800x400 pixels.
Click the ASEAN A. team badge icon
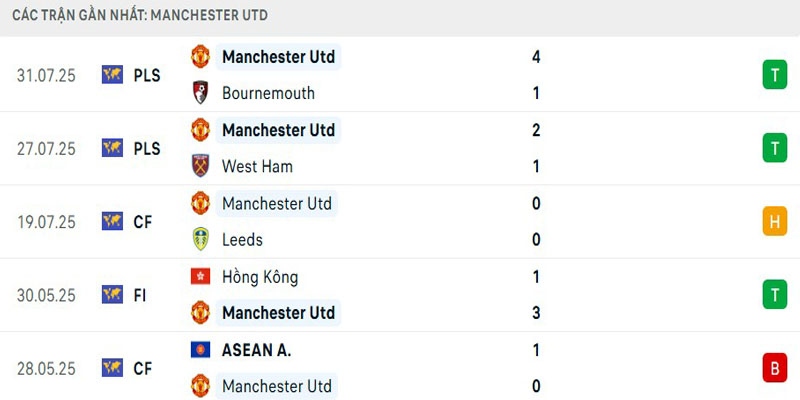pyautogui.click(x=200, y=350)
